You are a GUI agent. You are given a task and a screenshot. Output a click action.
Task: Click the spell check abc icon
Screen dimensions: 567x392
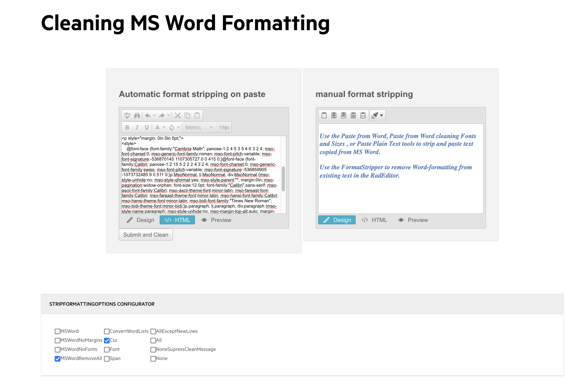(127, 115)
